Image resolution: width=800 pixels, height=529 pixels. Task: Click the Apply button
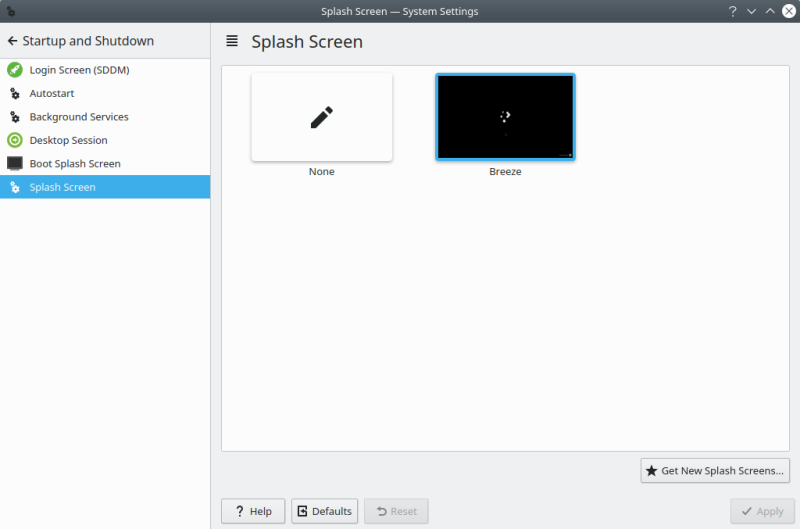tap(762, 511)
